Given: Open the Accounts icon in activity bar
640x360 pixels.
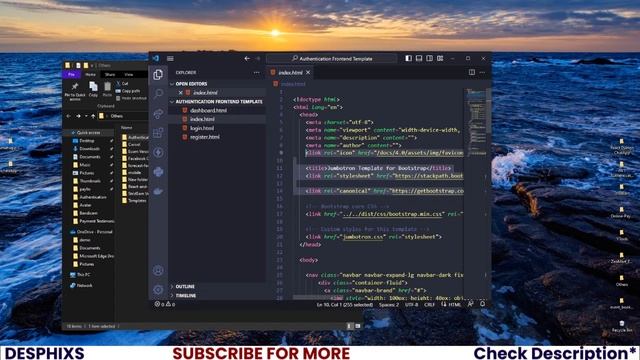Looking at the screenshot, I should coord(158,270).
